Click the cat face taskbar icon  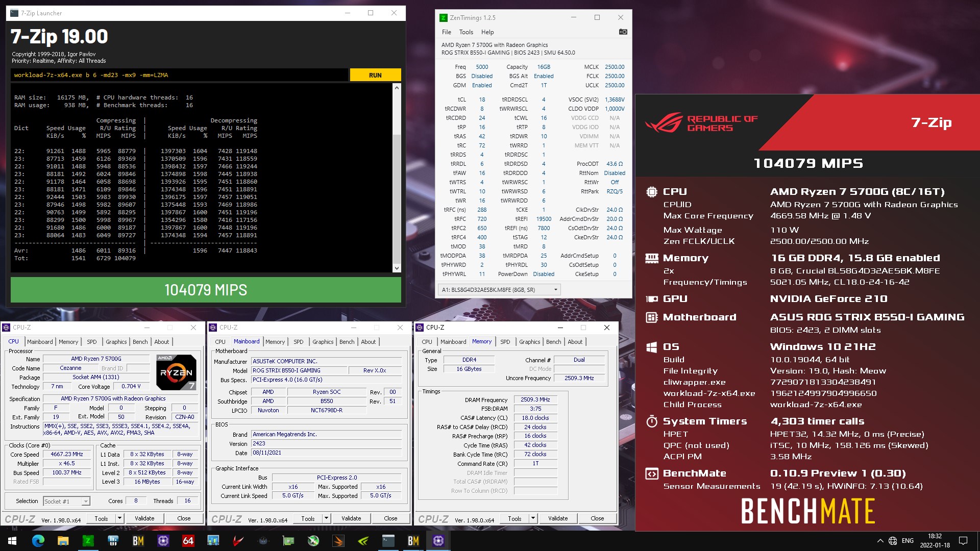(x=263, y=541)
